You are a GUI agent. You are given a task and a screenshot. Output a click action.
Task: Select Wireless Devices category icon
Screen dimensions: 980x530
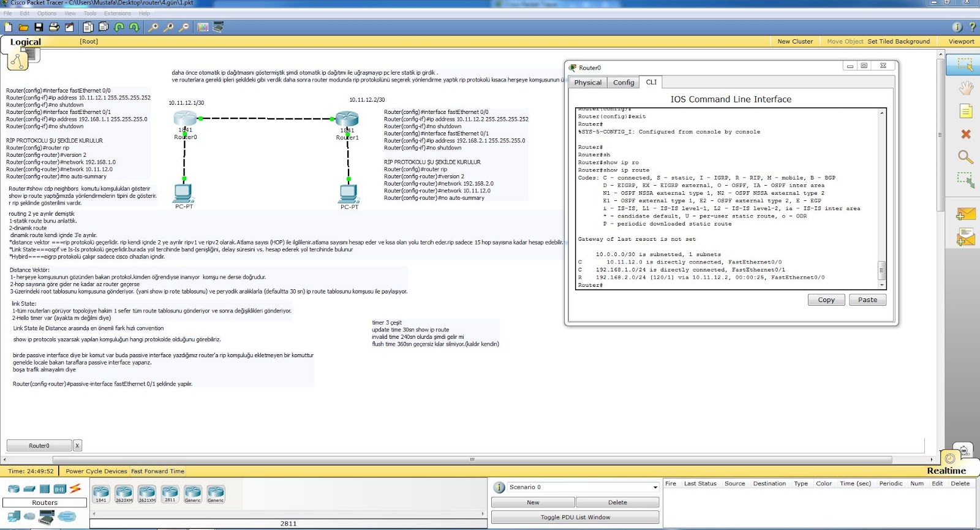point(60,488)
